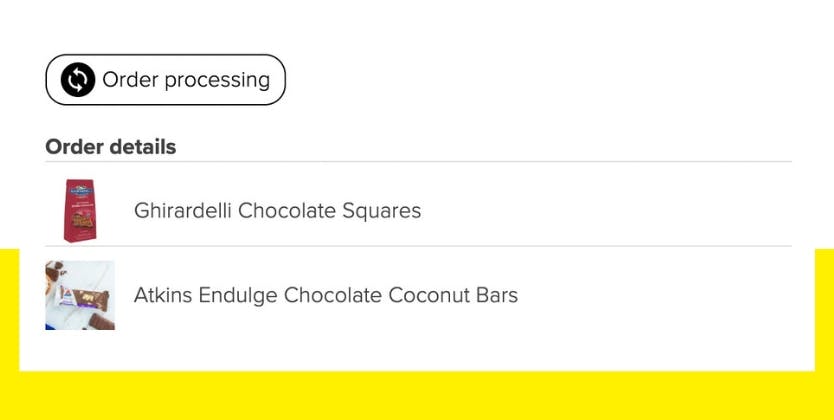Select the Order details heading
The height and width of the screenshot is (420, 834).
(111, 147)
